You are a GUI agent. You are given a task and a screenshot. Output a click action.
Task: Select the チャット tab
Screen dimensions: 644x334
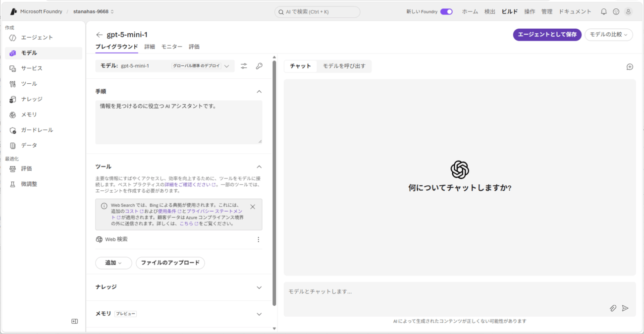[301, 66]
